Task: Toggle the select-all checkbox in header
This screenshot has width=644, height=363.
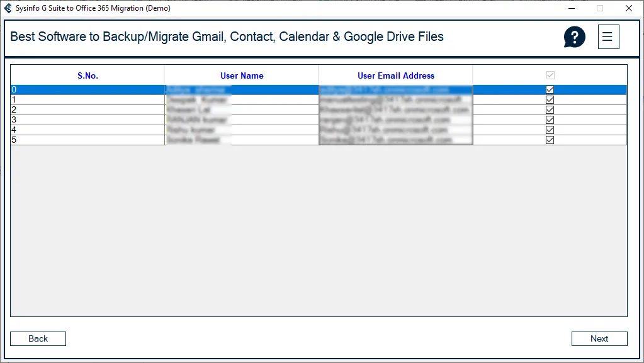Action: pos(550,75)
